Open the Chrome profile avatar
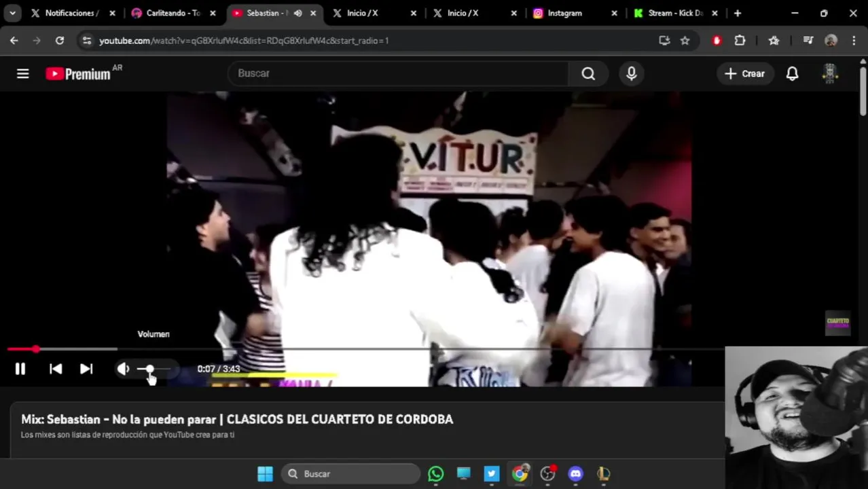 (x=831, y=41)
